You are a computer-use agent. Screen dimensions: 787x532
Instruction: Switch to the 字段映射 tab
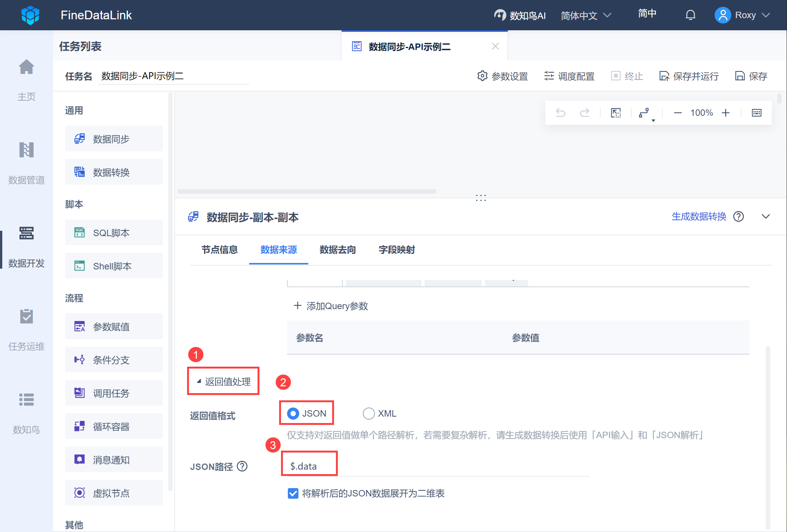397,250
